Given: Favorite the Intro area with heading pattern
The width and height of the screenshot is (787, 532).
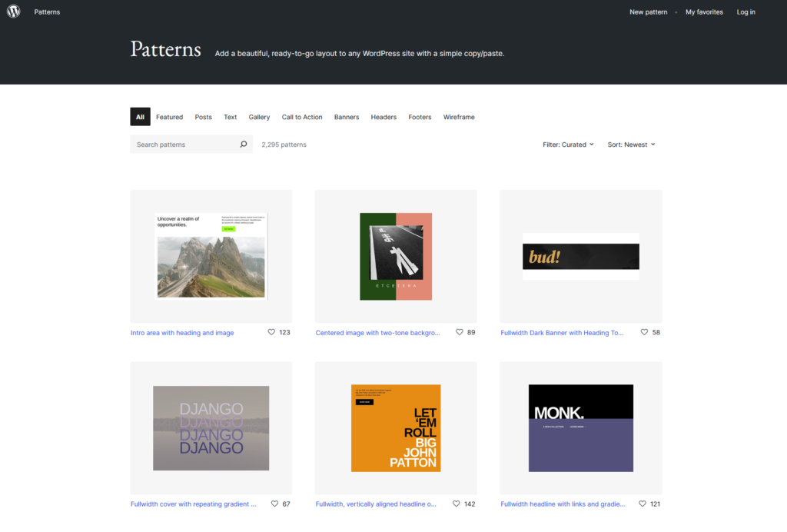Looking at the screenshot, I should [271, 332].
